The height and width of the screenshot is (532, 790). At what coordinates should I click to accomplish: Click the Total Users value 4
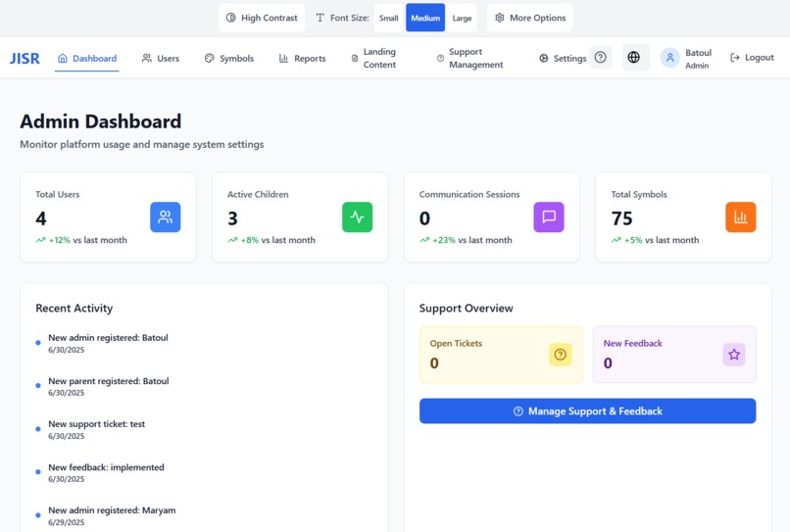point(41,218)
